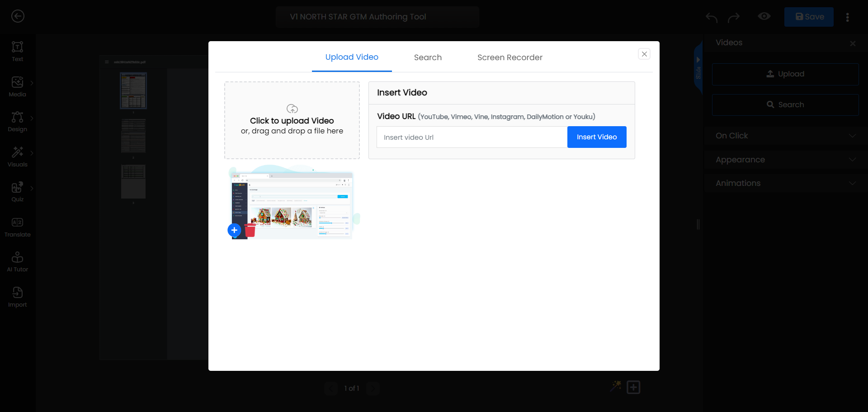This screenshot has height=412, width=868.
Task: Focus the Insert video Url field
Action: (472, 137)
